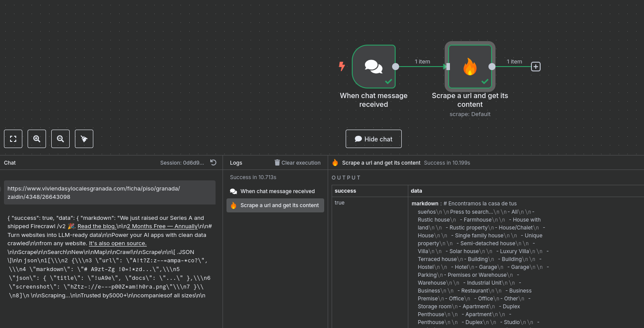This screenshot has width=644, height=328.
Task: Open the 'Read the blog.' link
Action: 97,226
